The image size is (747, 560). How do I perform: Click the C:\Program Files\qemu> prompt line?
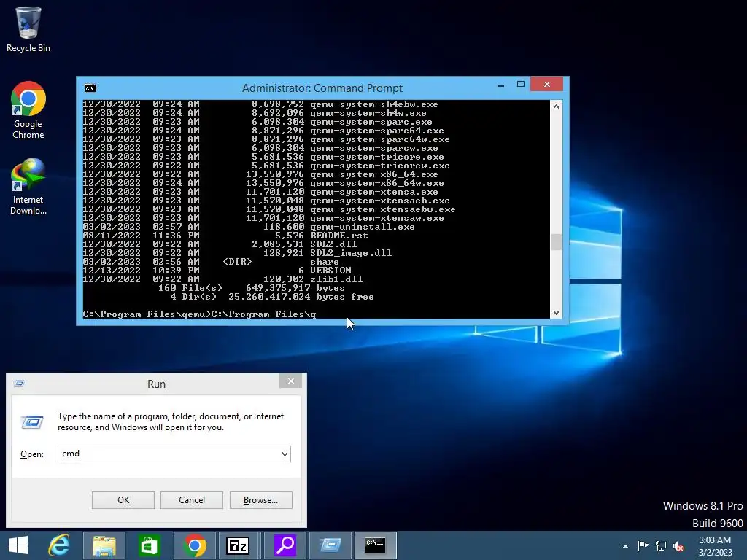click(x=199, y=314)
